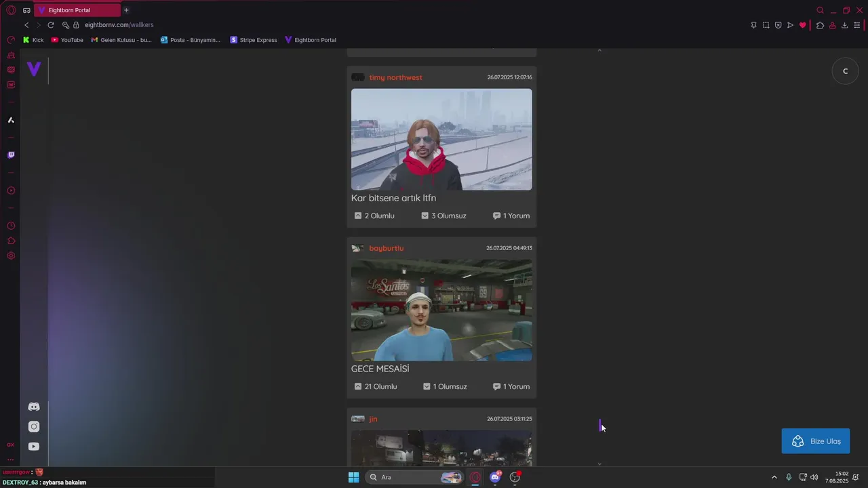Click the feed scroll-down chevron
Viewport: 868px width, 488px height.
pos(599,464)
